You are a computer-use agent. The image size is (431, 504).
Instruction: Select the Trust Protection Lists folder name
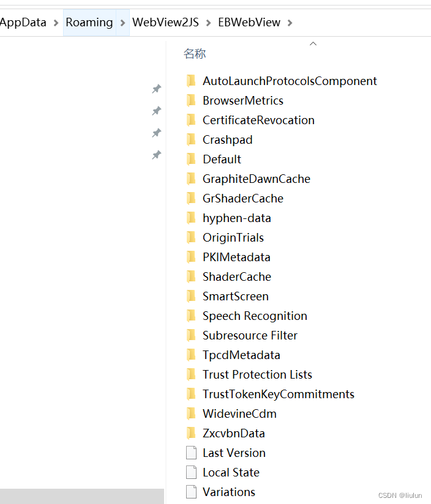pyautogui.click(x=257, y=375)
